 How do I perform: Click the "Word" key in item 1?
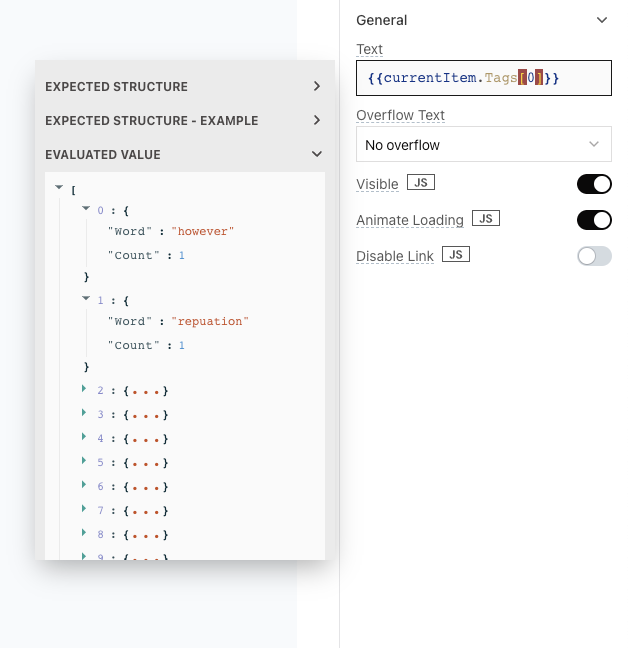pyautogui.click(x=130, y=322)
